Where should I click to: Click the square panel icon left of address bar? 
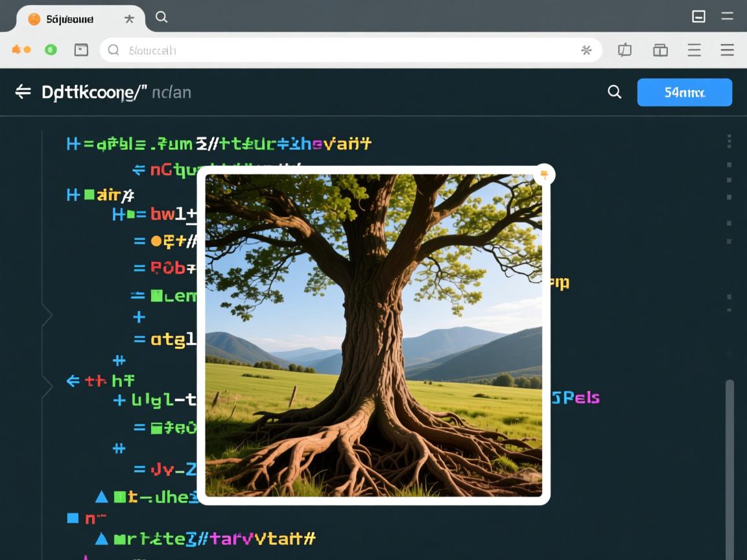(x=81, y=50)
